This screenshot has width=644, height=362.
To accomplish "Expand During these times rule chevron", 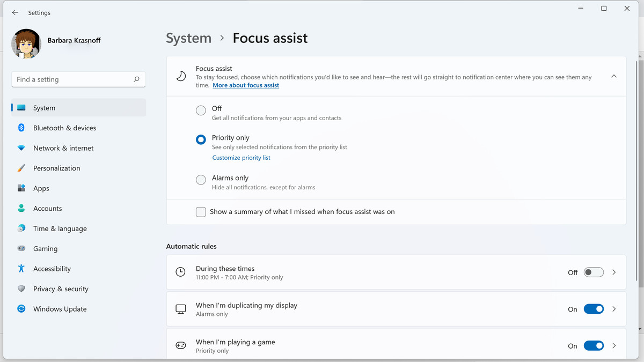I will 614,272.
